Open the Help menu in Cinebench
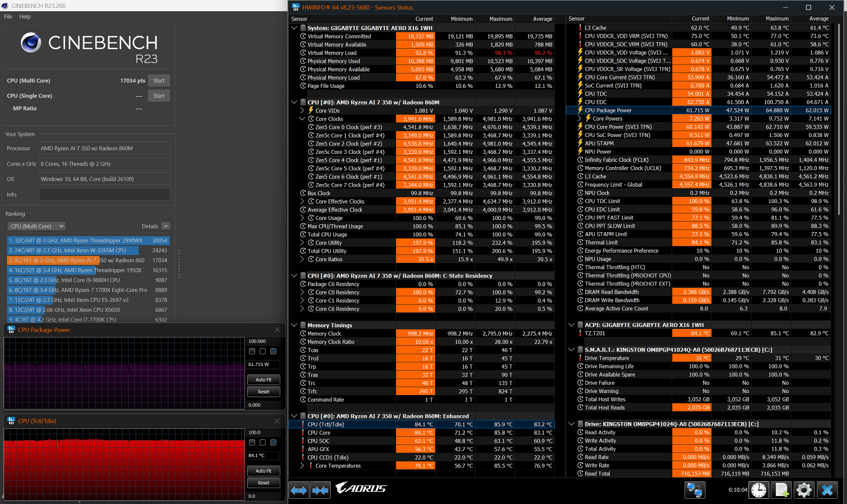The image size is (847, 504). click(x=25, y=17)
